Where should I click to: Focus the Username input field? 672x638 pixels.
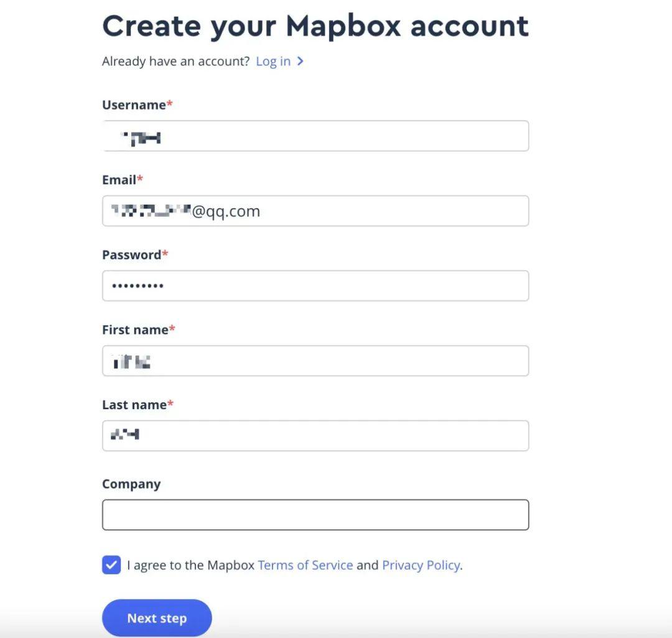click(315, 136)
